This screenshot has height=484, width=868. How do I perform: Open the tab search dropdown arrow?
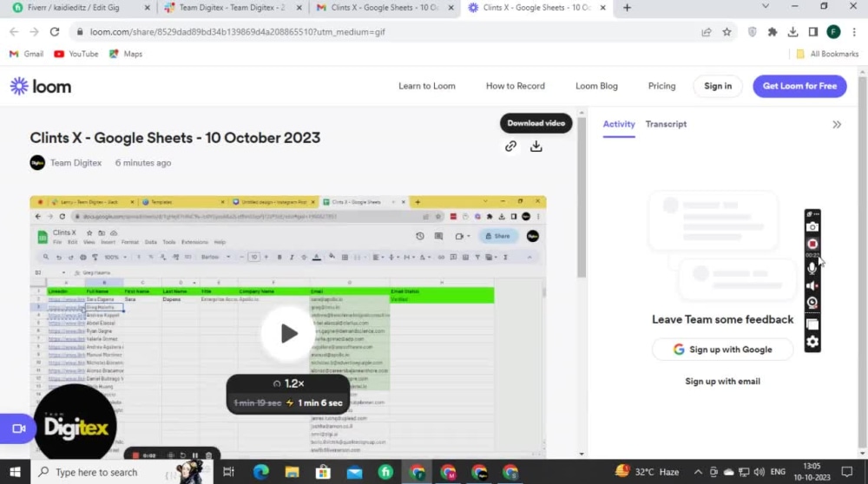tap(765, 7)
